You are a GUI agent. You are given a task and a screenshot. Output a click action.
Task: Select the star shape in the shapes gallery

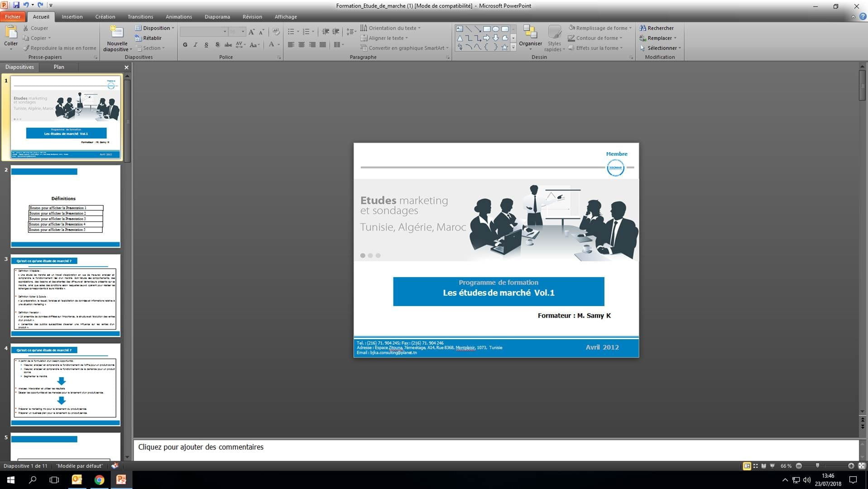pyautogui.click(x=505, y=47)
